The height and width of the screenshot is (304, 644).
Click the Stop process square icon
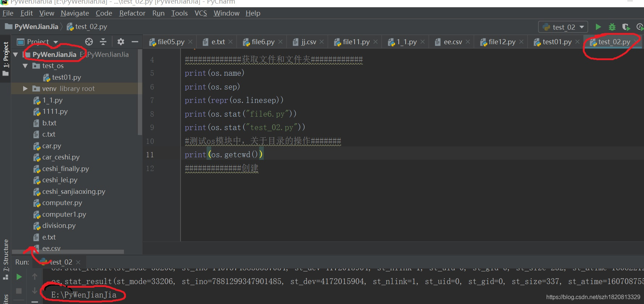[19, 291]
